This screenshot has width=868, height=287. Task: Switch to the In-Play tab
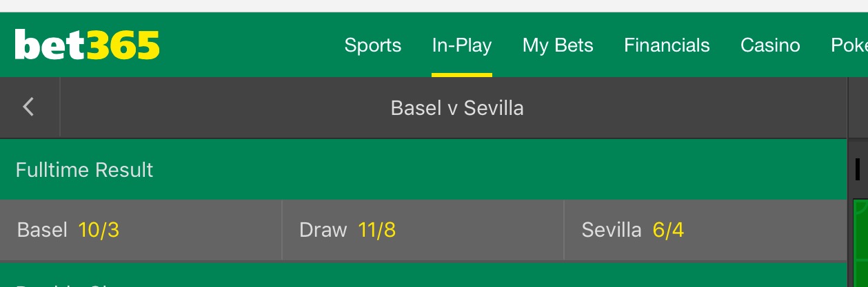tap(461, 45)
